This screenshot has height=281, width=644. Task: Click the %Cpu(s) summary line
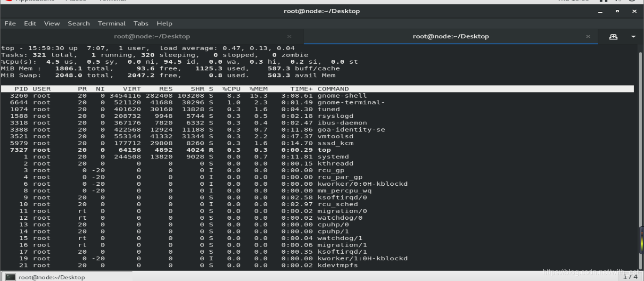pos(180,62)
